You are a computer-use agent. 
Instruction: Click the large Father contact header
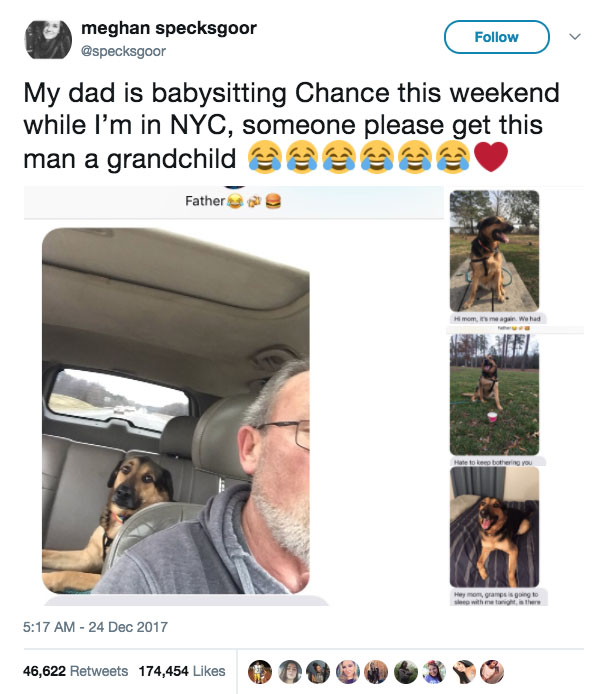pos(234,201)
